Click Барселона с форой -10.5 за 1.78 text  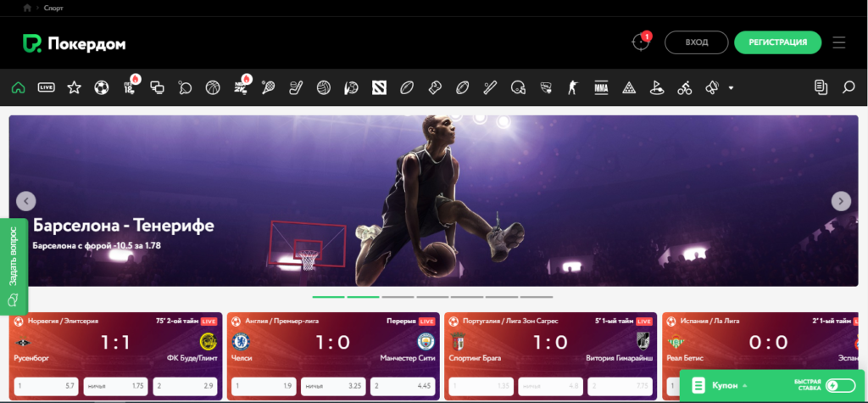[x=97, y=245]
